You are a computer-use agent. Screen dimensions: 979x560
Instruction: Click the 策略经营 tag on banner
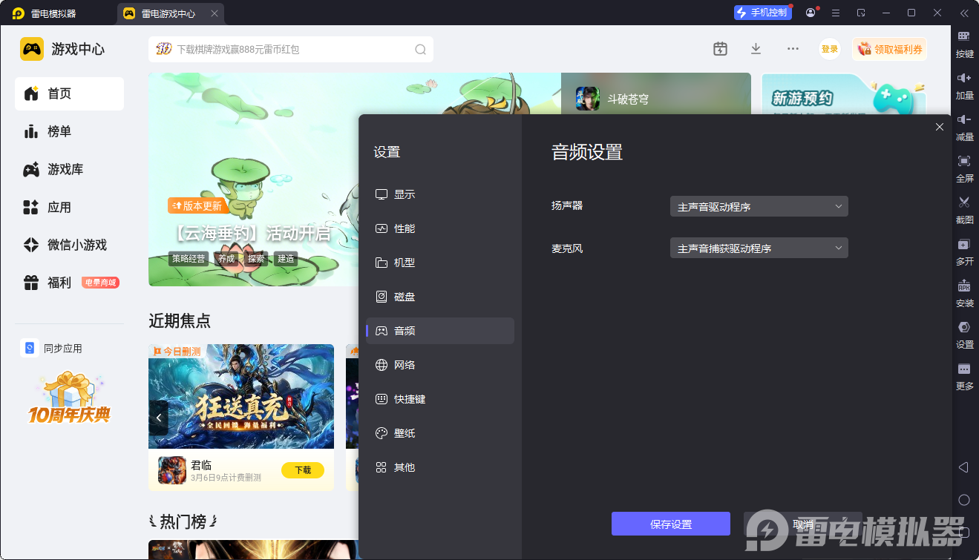pos(189,259)
